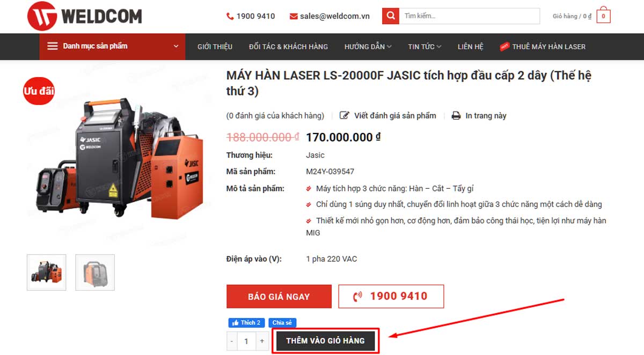The width and height of the screenshot is (644, 355).
Task: Click the envelope icon beside sales email
Action: point(294,17)
